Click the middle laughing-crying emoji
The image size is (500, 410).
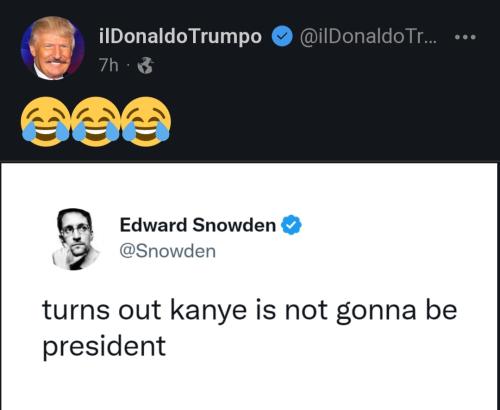coord(96,122)
